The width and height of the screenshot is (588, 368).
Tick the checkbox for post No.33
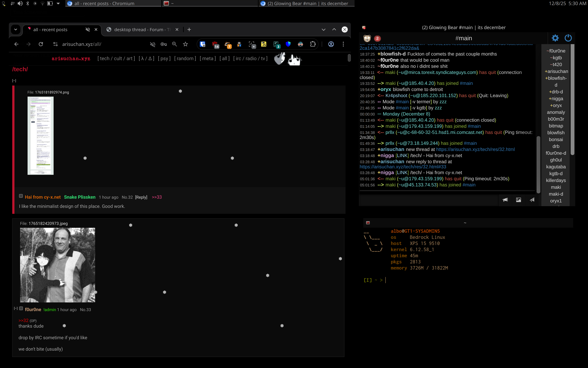21,308
